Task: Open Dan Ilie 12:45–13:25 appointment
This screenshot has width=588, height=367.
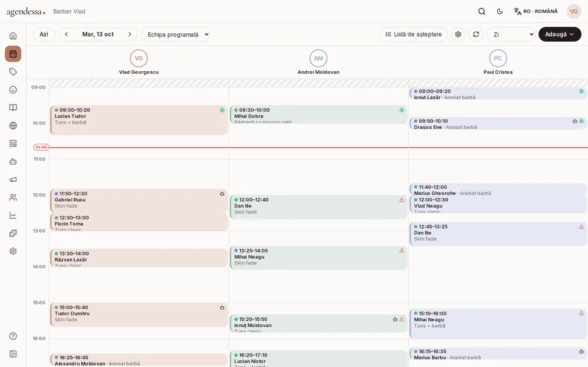Action: [498, 234]
